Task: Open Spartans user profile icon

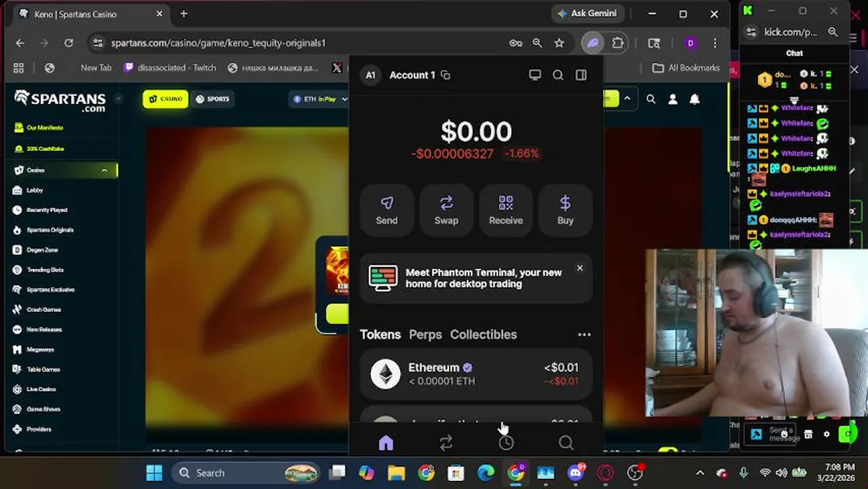Action: coord(672,99)
